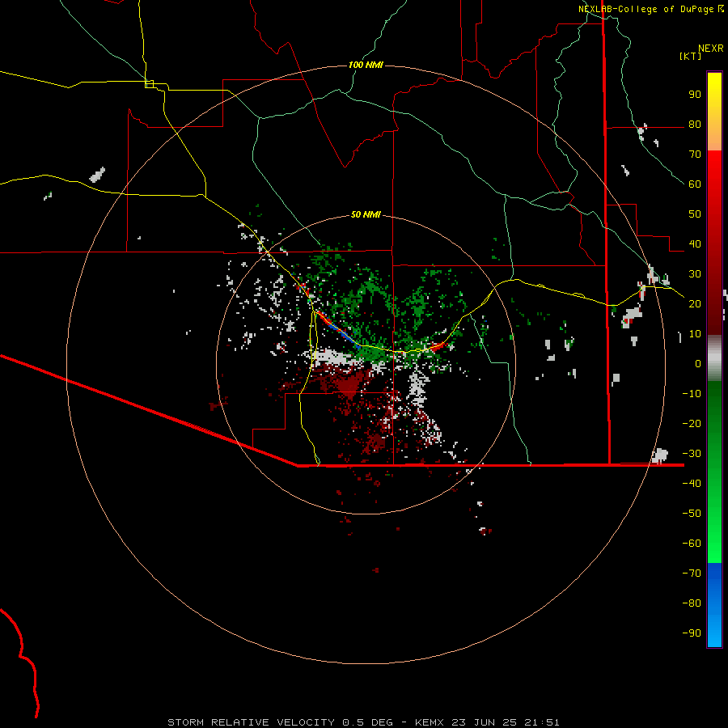Click the yellow top segment of the color bar
The height and width of the screenshot is (728, 728).
point(714,112)
